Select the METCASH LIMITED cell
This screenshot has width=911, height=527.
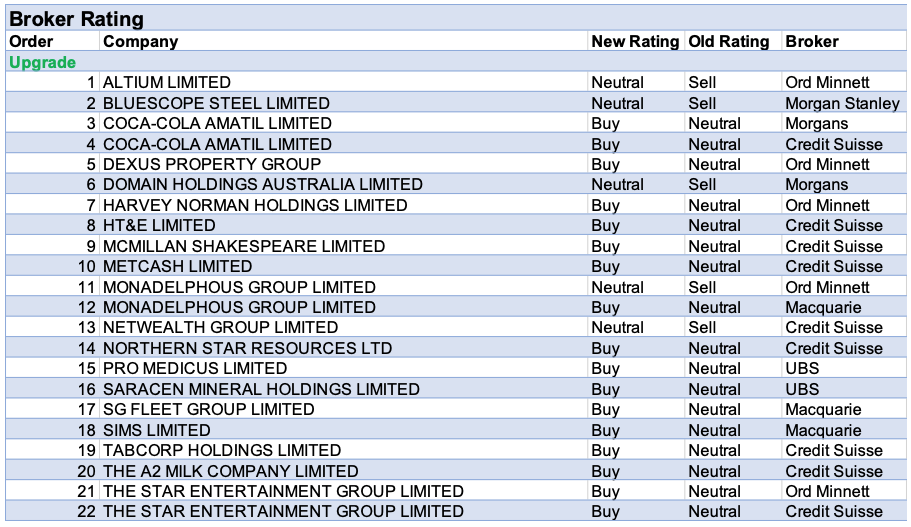click(178, 266)
